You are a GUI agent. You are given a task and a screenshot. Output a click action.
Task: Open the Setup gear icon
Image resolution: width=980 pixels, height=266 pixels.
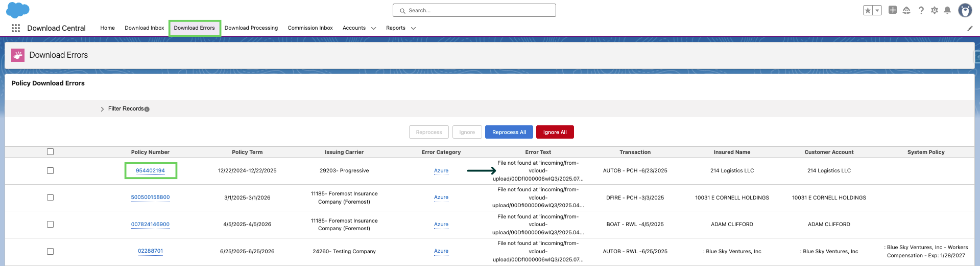tap(935, 10)
